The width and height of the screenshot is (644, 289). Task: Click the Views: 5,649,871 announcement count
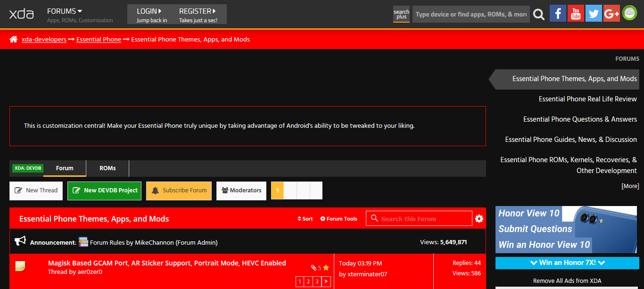point(444,242)
